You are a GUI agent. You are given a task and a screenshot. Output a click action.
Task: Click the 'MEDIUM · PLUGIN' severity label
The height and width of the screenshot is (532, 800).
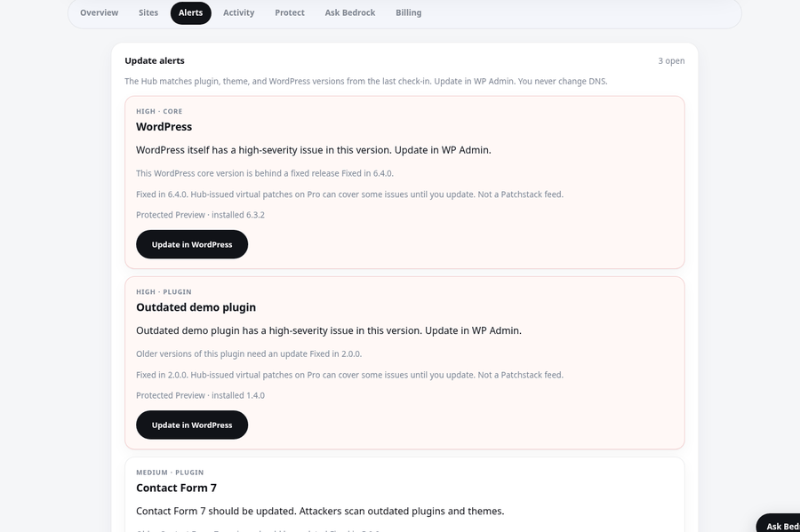[170, 472]
